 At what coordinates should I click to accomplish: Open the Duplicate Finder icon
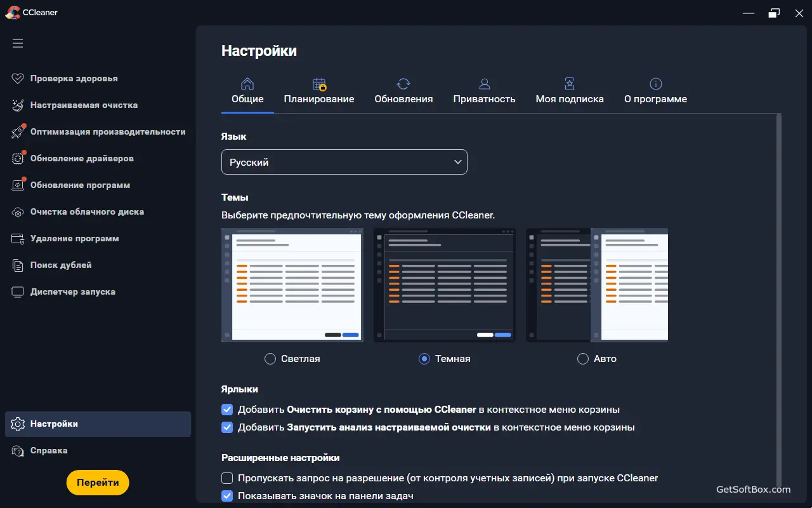pos(18,265)
